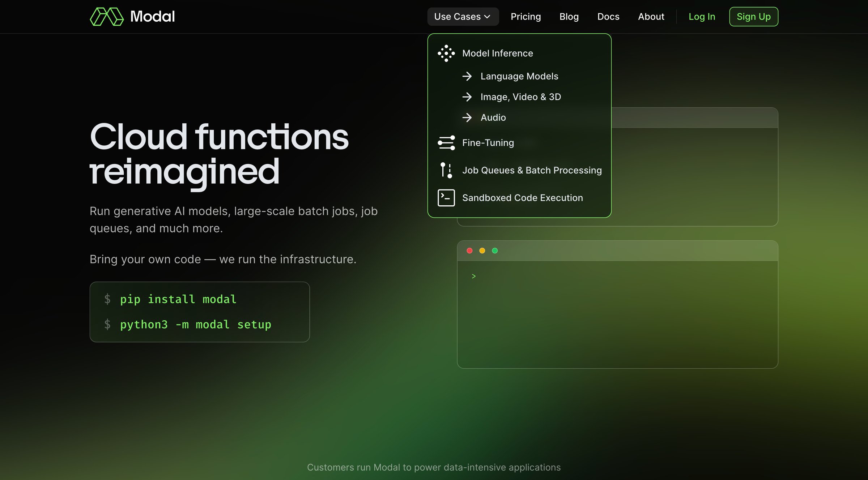Viewport: 868px width, 480px height.
Task: Click the green dot in terminal window
Action: (495, 250)
